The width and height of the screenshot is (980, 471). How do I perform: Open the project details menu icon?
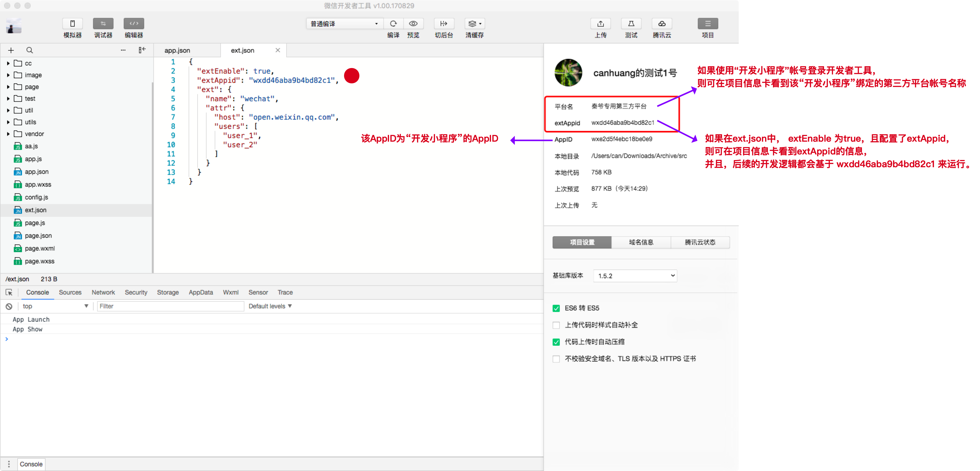point(708,24)
